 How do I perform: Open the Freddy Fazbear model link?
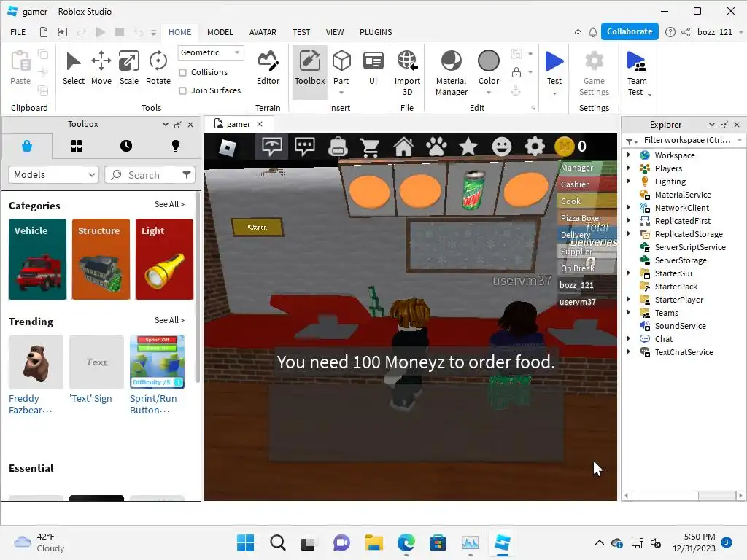[x=30, y=404]
